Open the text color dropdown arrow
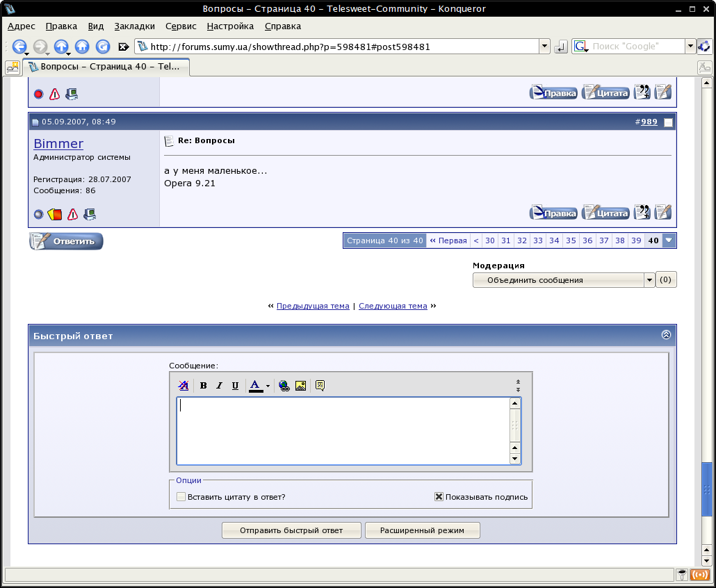 (268, 386)
